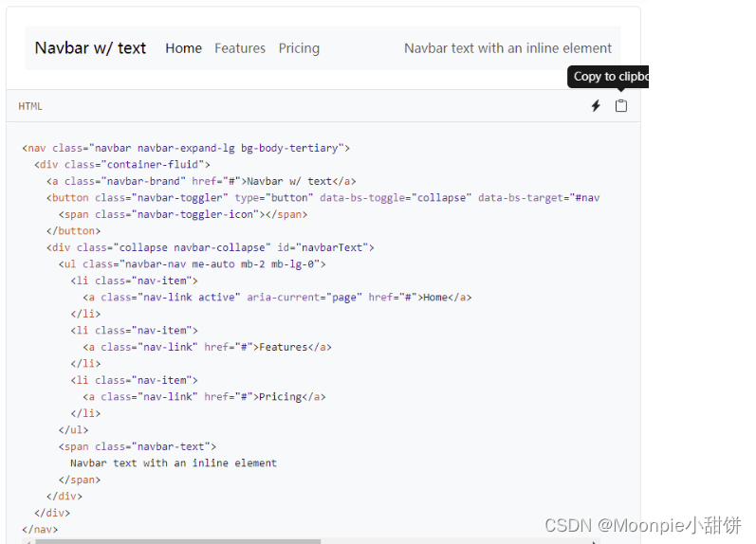Click the closing '</span>' code line
Viewport: 756px width, 544px height.
click(80, 480)
